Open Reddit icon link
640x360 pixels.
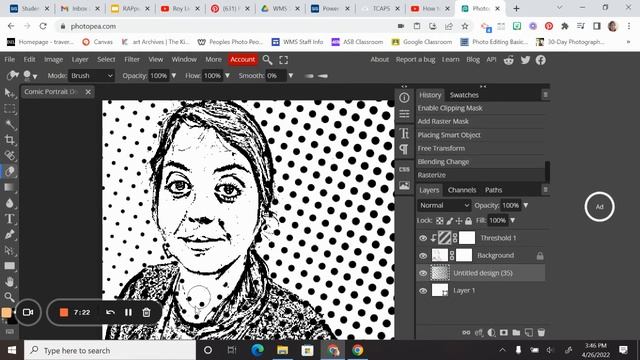pos(509,60)
